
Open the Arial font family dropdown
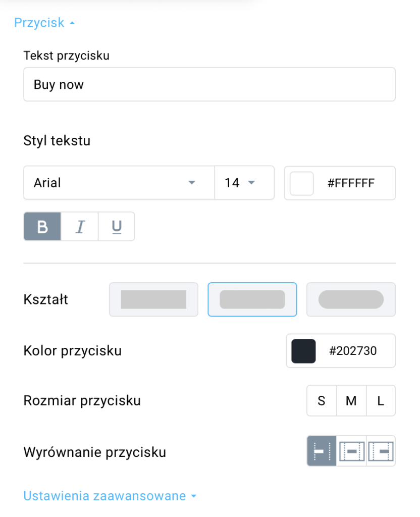(119, 183)
